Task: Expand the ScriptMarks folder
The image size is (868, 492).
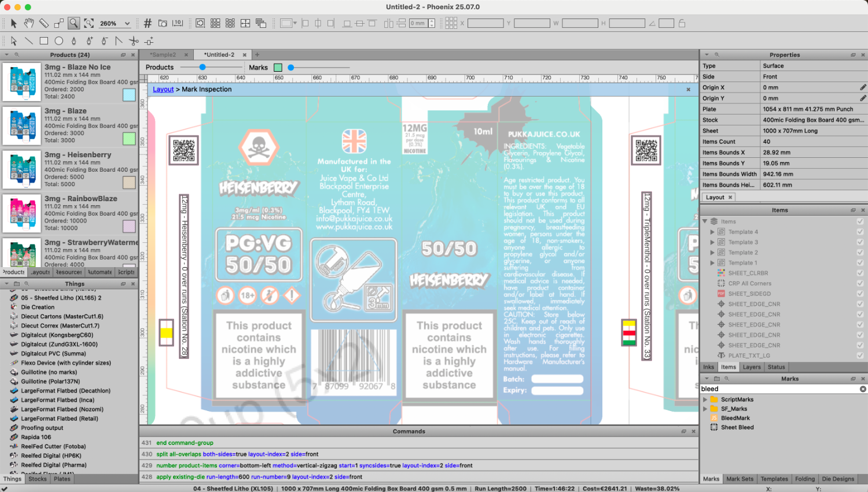Action: point(705,399)
